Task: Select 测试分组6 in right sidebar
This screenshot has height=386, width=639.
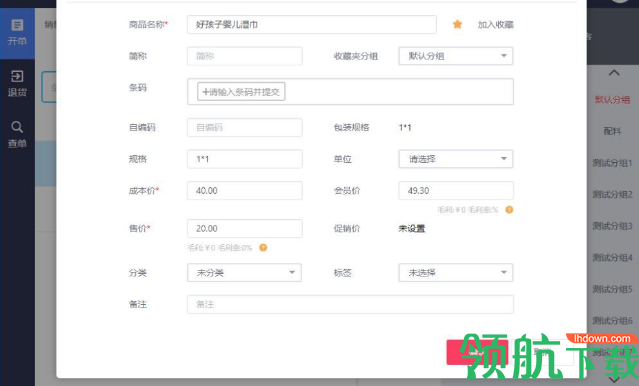Action: coord(613,321)
